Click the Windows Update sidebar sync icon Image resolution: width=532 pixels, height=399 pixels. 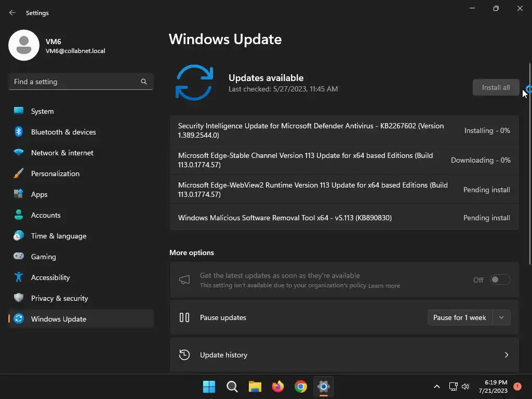pyautogui.click(x=19, y=318)
